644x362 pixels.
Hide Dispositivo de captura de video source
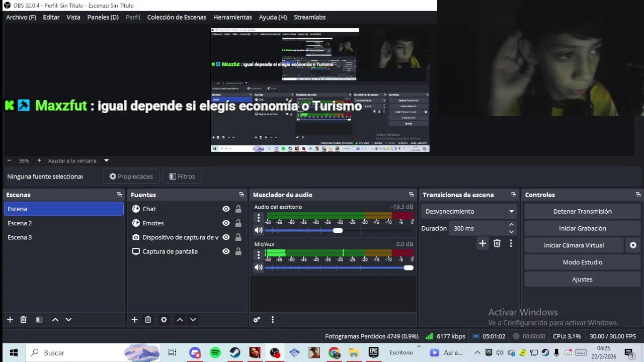pos(226,237)
